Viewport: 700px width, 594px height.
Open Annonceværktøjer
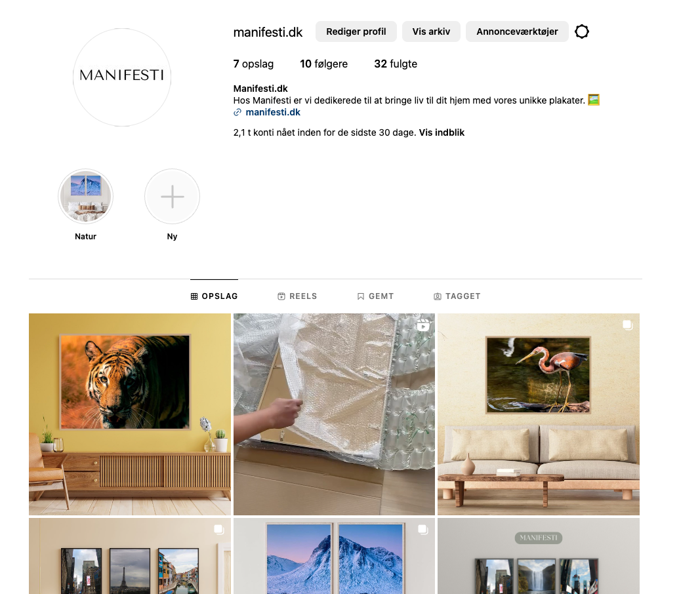click(517, 31)
